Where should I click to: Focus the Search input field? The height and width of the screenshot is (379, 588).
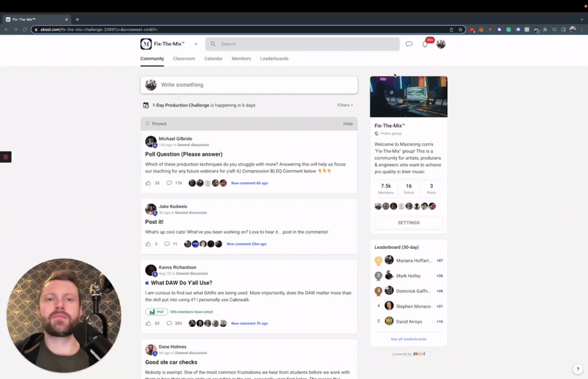pyautogui.click(x=302, y=44)
